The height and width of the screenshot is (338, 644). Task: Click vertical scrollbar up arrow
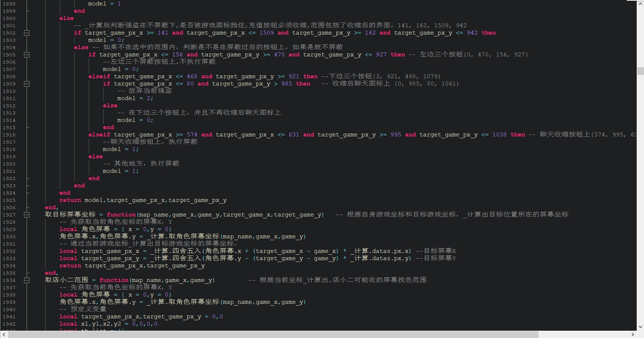click(640, 4)
